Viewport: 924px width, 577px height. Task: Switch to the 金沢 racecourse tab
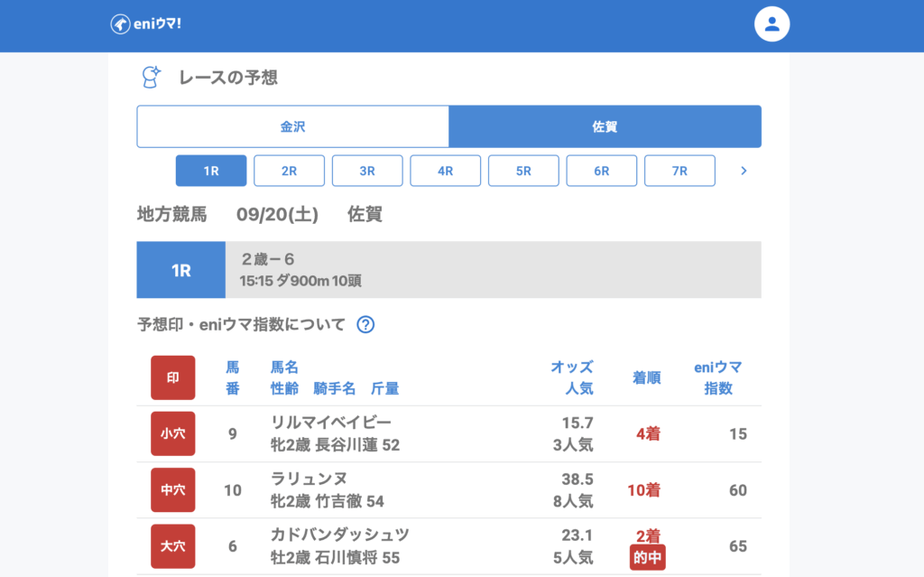point(292,126)
